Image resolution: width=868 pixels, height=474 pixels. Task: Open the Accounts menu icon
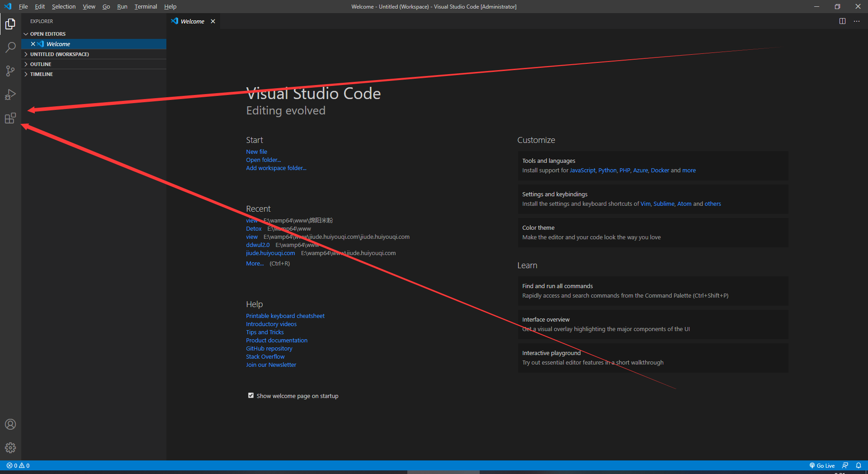pos(10,424)
